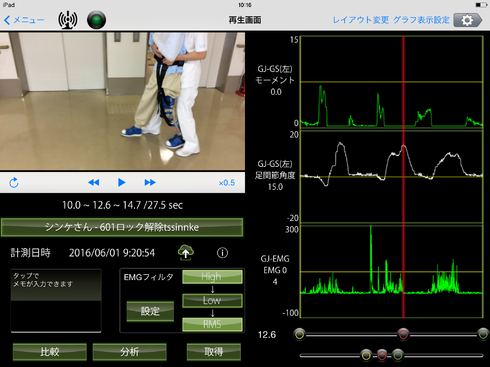490x367 pixels.
Task: Click the GJ-EMG EMG 0 graph
Action: click(x=391, y=272)
